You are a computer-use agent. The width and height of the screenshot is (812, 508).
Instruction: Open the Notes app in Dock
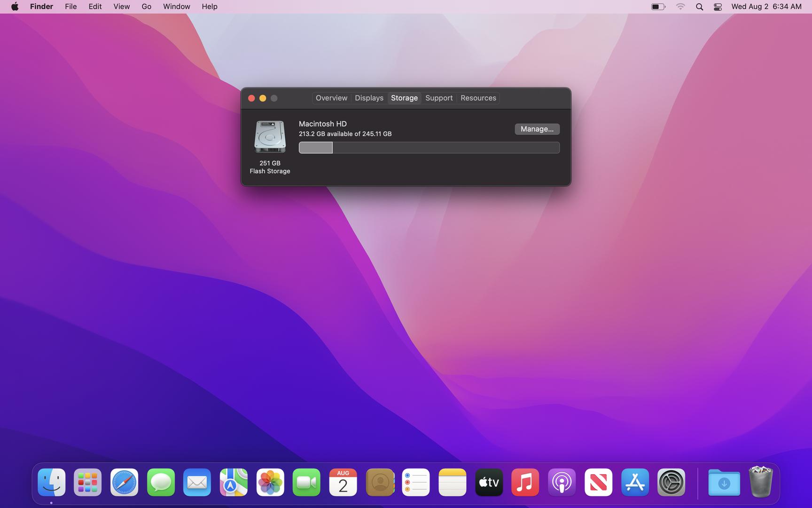coord(453,482)
